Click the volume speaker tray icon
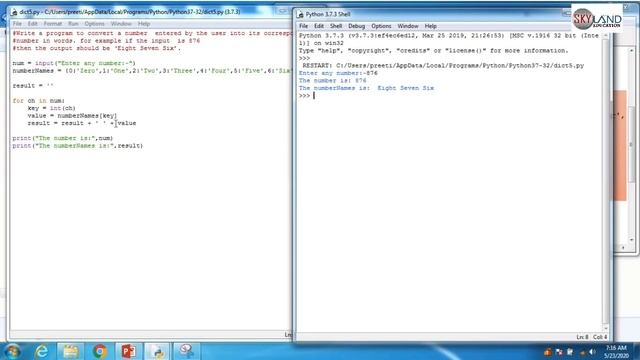The image size is (640, 360). click(x=592, y=352)
